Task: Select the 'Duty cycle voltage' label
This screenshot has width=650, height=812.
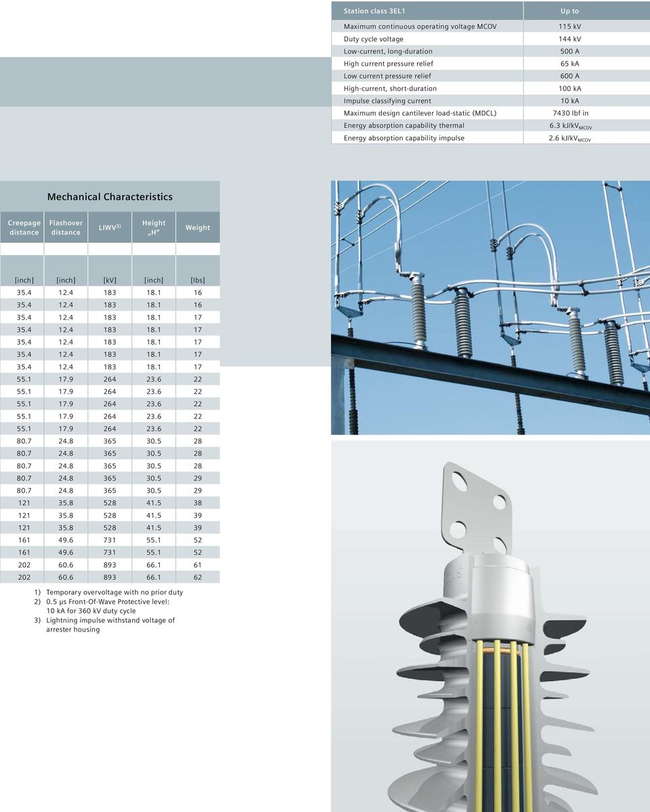Action: click(374, 39)
